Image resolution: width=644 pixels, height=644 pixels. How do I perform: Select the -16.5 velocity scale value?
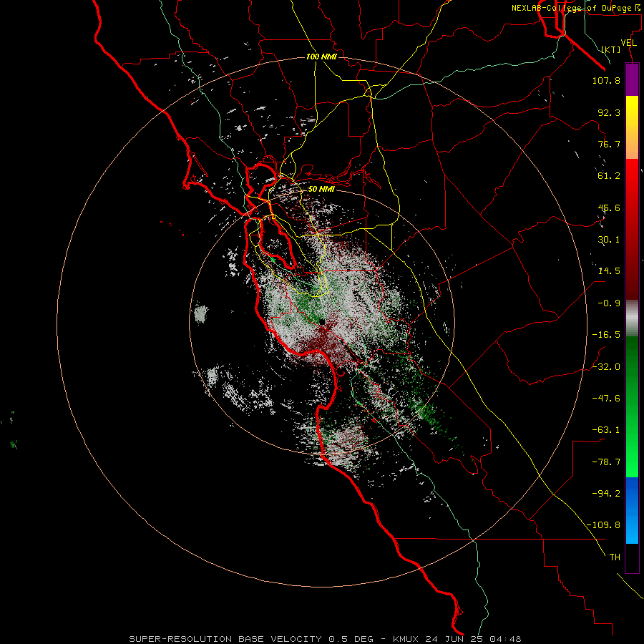[x=606, y=335]
